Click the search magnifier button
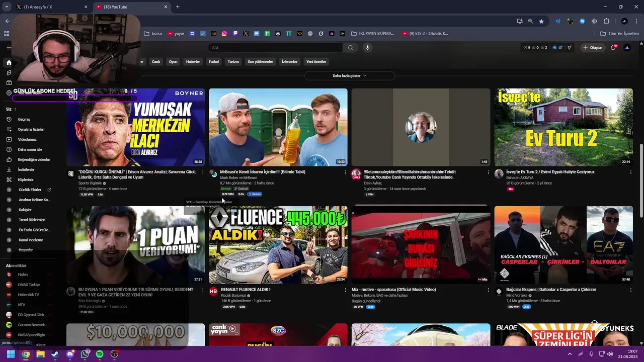This screenshot has height=362, width=644. 350,47
